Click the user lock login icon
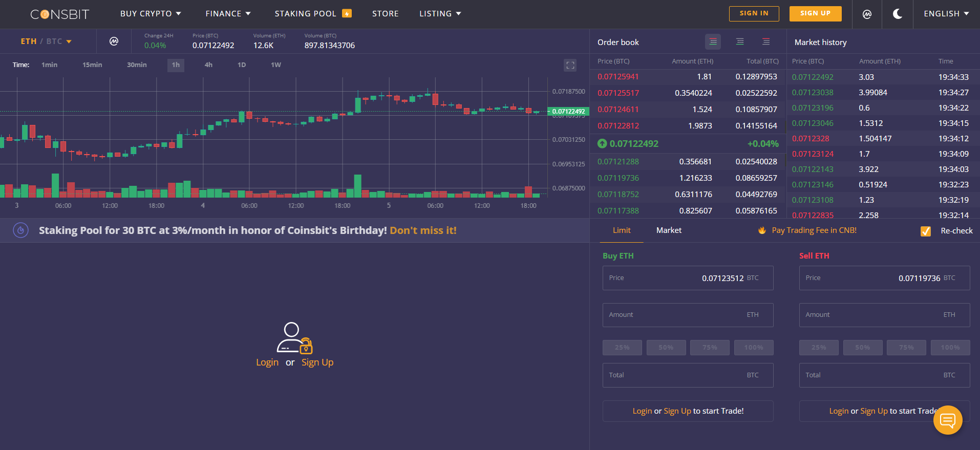Image resolution: width=980 pixels, height=450 pixels. [294, 338]
